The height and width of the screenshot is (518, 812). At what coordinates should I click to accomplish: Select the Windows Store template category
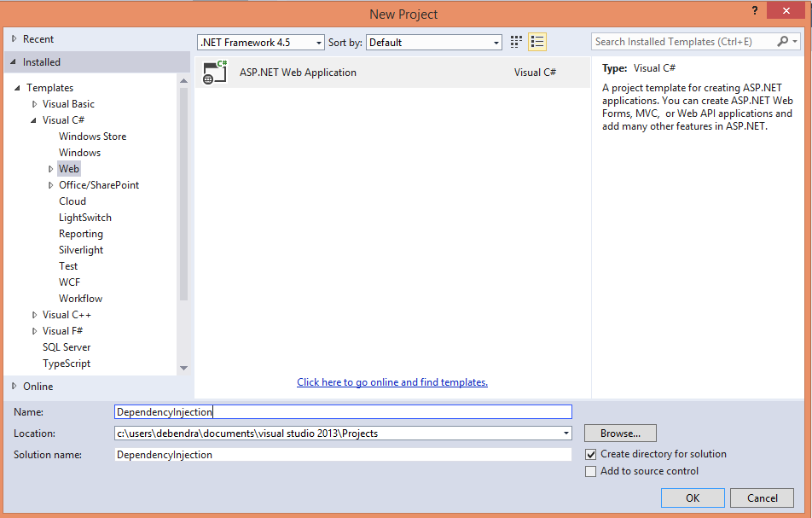tap(92, 137)
